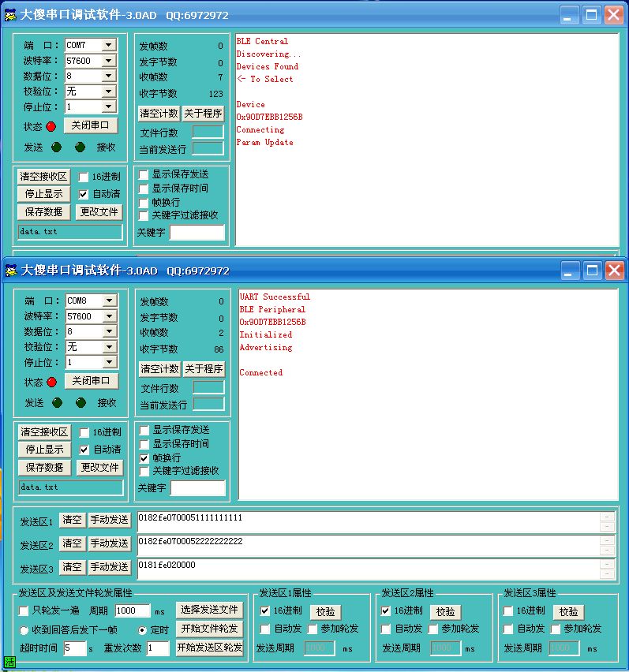This screenshot has width=629, height=672.
Task: Click the 超时时间 input field
Action: (75, 648)
